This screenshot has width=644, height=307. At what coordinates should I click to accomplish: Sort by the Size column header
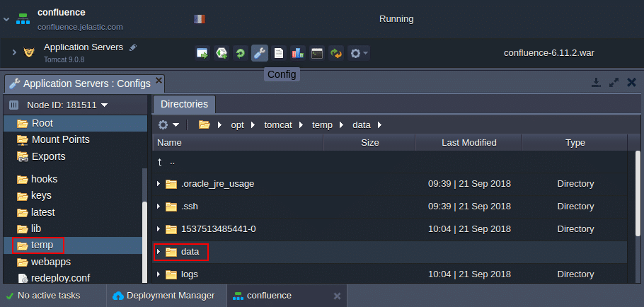click(x=369, y=143)
